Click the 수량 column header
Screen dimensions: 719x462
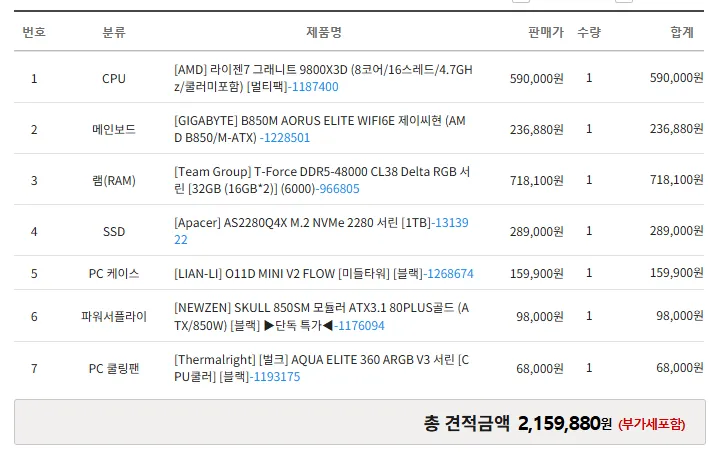click(589, 33)
